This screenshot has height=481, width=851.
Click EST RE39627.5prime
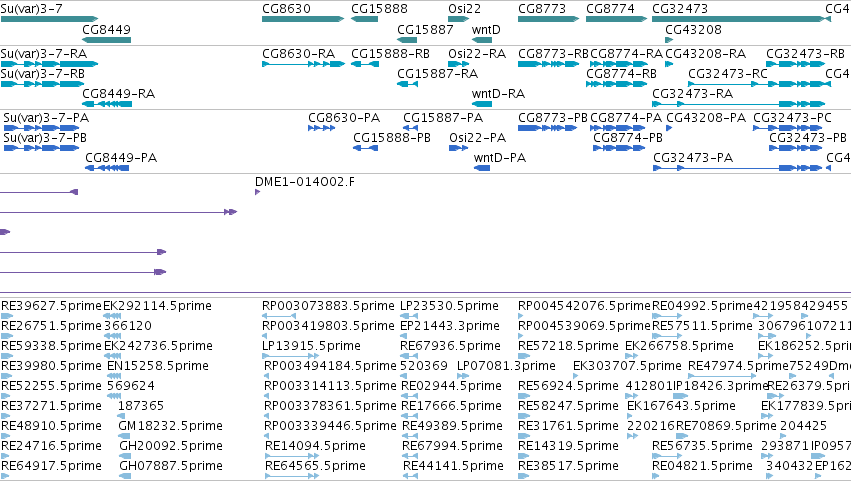[52, 306]
